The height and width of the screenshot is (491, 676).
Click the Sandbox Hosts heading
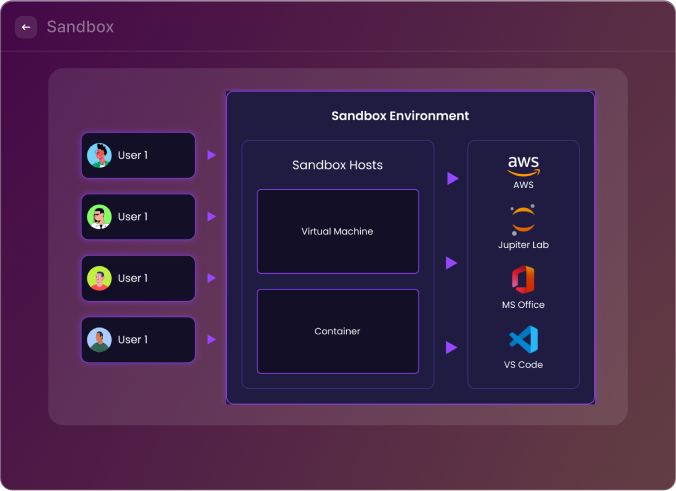tap(337, 165)
